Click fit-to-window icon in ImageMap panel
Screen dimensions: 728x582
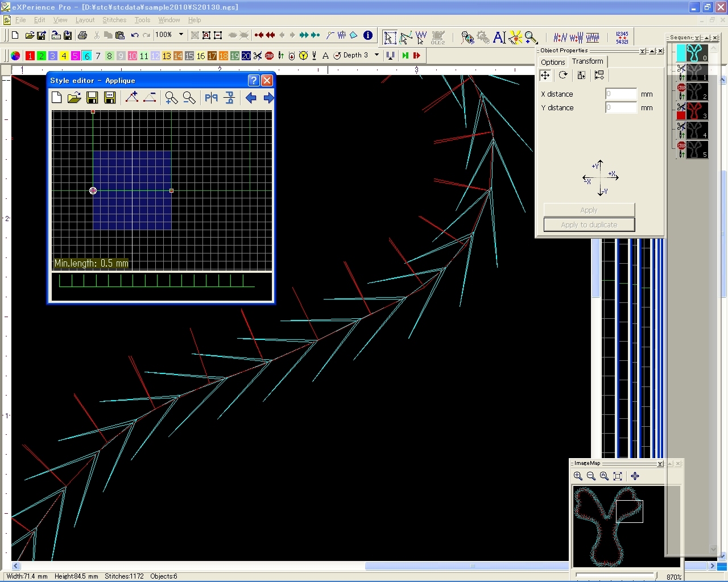[618, 476]
